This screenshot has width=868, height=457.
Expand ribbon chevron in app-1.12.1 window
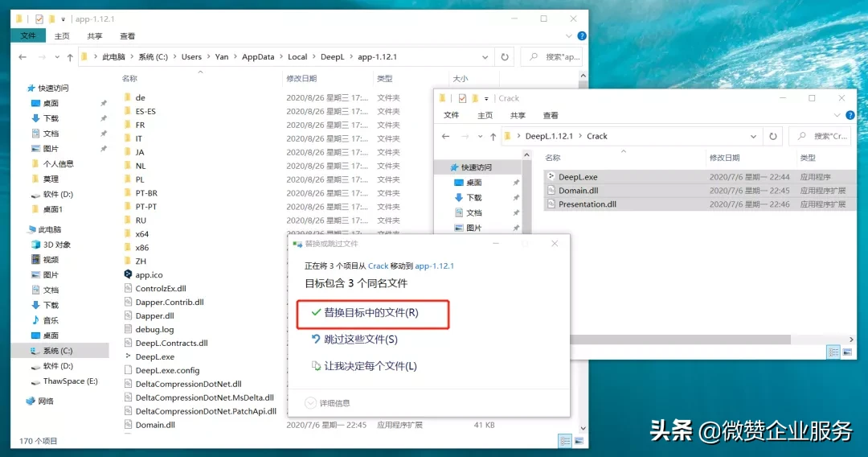(568, 36)
